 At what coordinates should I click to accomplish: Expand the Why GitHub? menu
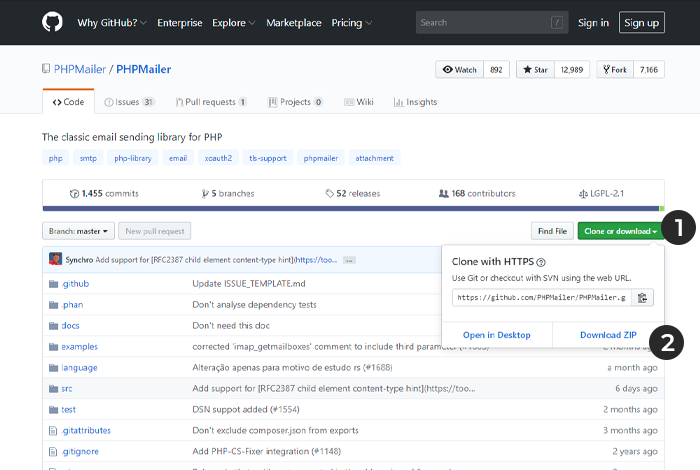coord(112,23)
